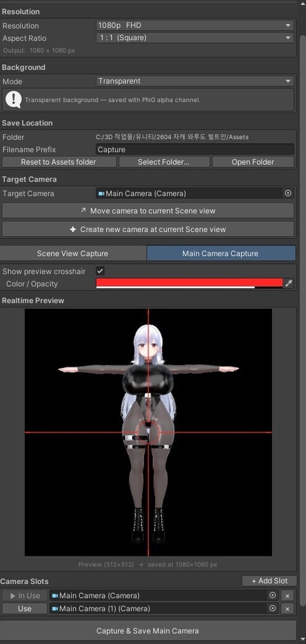Open the Resolution dropdown showing 1080p FHD

195,25
